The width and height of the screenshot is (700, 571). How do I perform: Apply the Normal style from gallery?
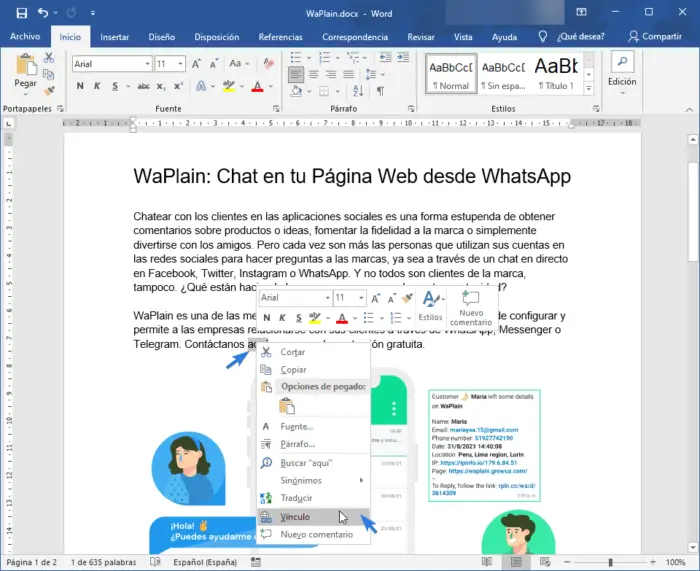(451, 74)
